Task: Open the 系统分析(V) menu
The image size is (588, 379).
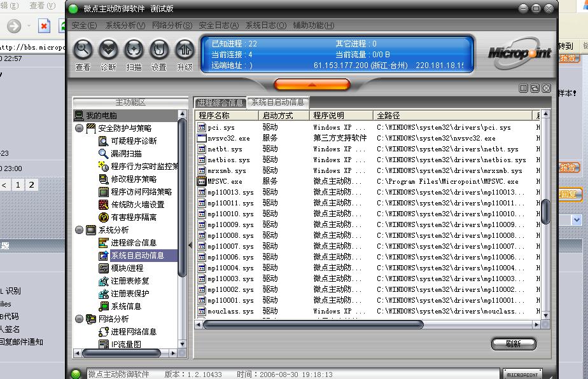Action: click(125, 25)
